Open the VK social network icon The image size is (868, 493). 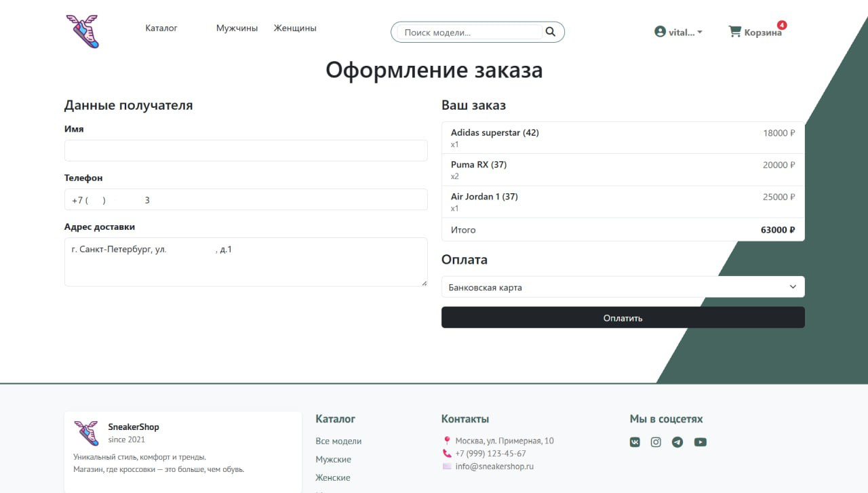[635, 442]
